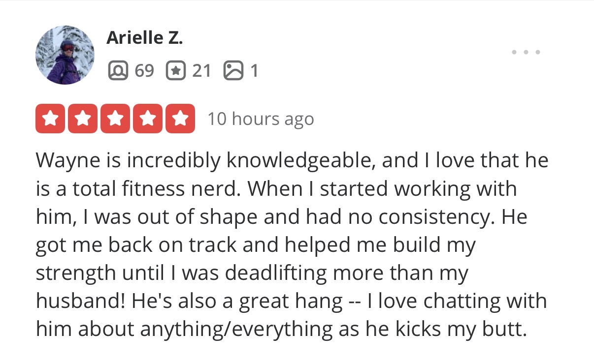This screenshot has height=364, width=594.
Task: Click the friends icon beside 69
Action: [x=117, y=71]
